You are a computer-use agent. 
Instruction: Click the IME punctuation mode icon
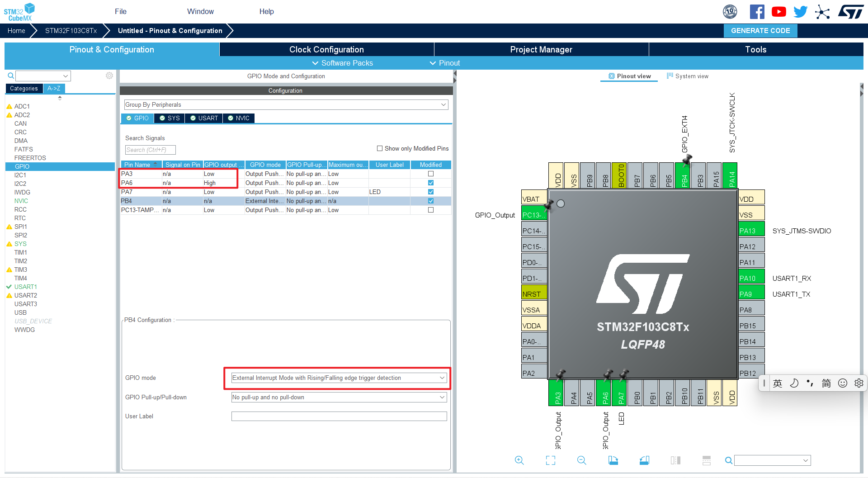click(x=810, y=383)
